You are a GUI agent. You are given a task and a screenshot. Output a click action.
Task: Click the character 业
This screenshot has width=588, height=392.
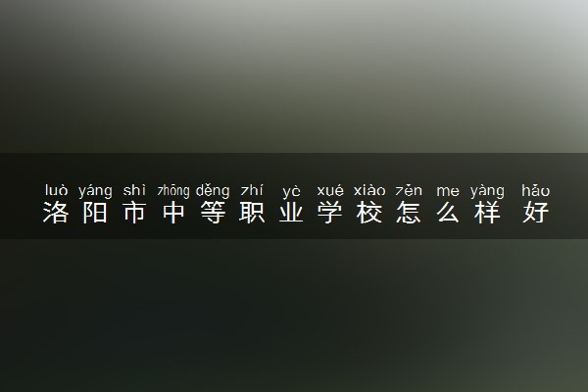(291, 213)
